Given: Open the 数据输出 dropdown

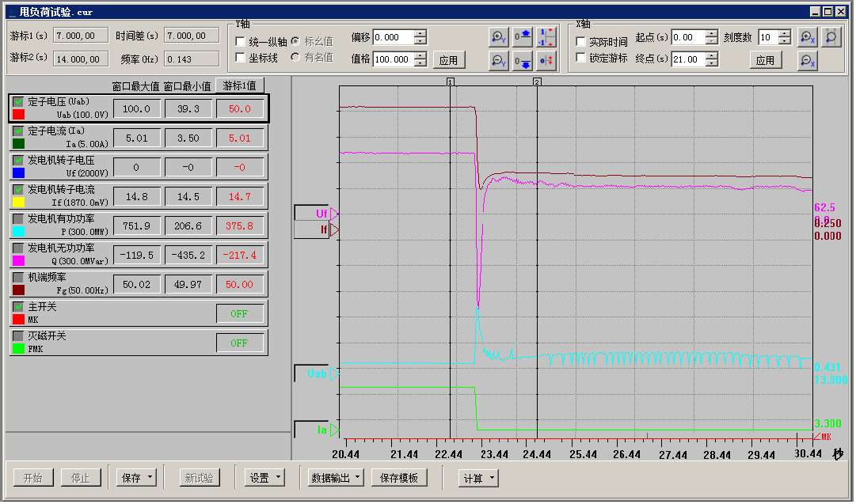Looking at the screenshot, I should coord(337,478).
